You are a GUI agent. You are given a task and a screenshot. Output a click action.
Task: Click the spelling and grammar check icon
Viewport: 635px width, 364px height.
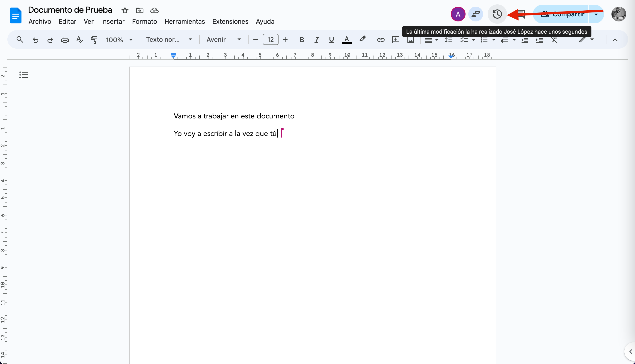tap(80, 39)
